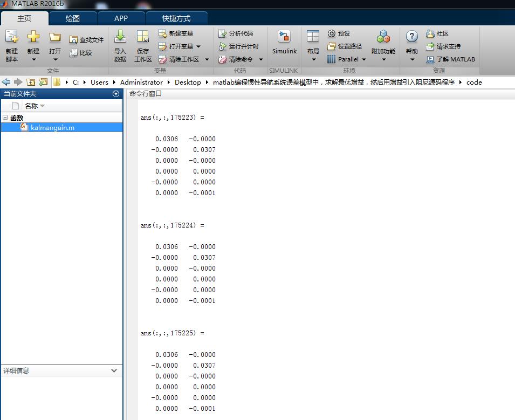Screen dimensions: 515x420
Task: Click Request Support (请求支持) icon
Action: [x=430, y=46]
